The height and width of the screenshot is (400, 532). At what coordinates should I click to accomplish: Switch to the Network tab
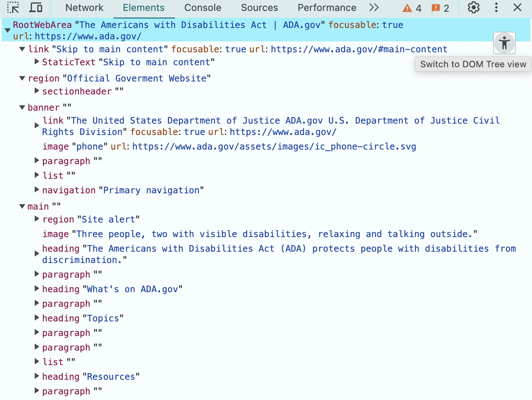click(84, 8)
